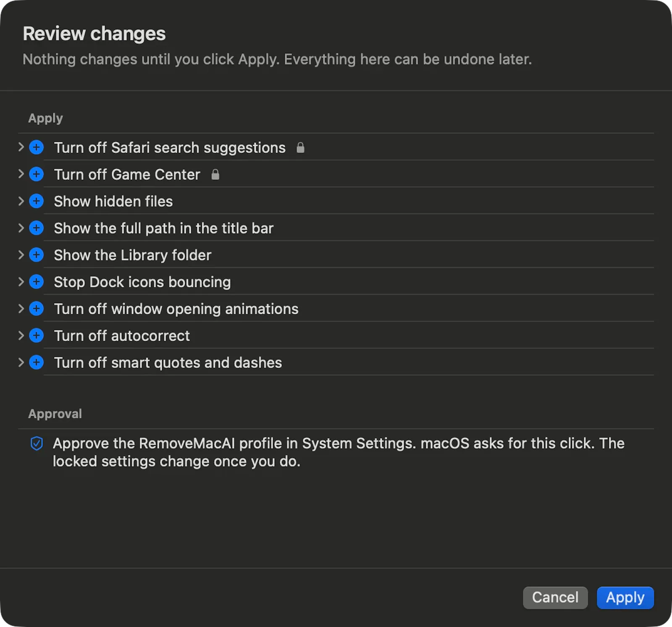The height and width of the screenshot is (627, 672).
Task: Select 'Turn off smart quotes and dashes' text
Action: tap(168, 363)
